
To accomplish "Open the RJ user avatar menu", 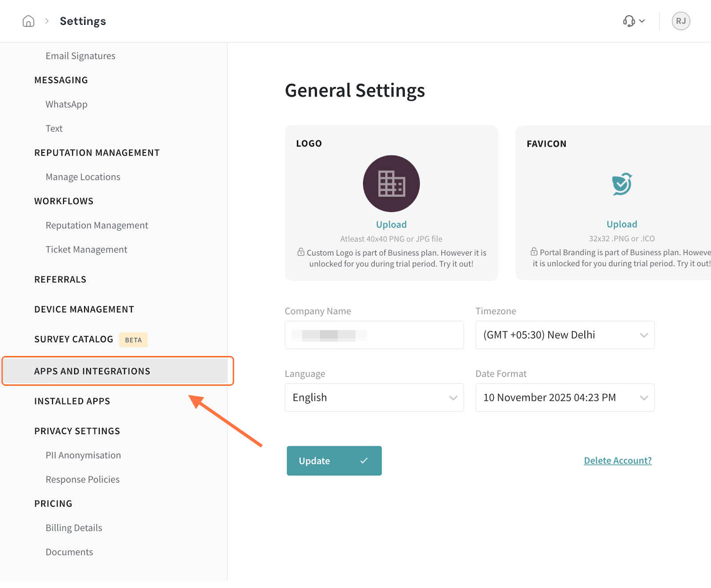I will tap(680, 21).
